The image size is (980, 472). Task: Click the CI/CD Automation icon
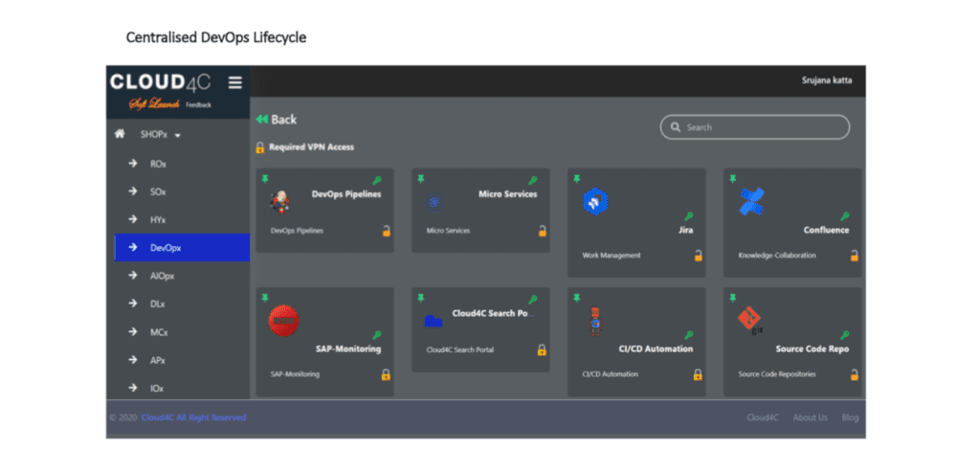click(x=594, y=321)
